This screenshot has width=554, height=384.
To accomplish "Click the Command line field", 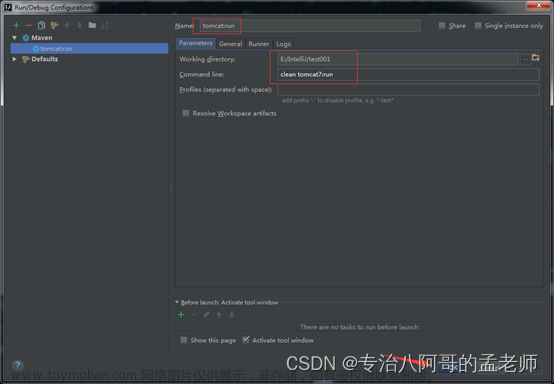I will [x=408, y=75].
